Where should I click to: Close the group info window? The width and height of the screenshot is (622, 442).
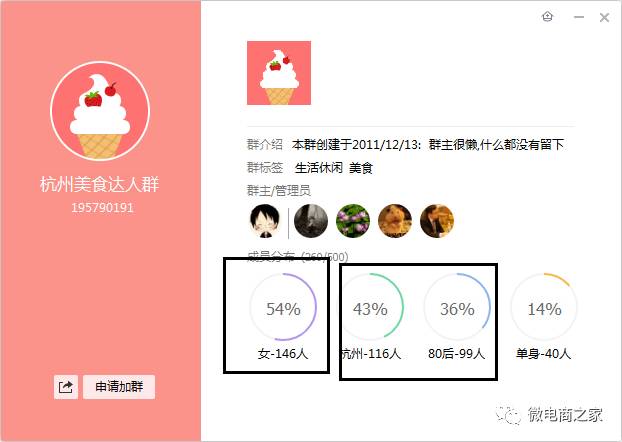[x=604, y=17]
